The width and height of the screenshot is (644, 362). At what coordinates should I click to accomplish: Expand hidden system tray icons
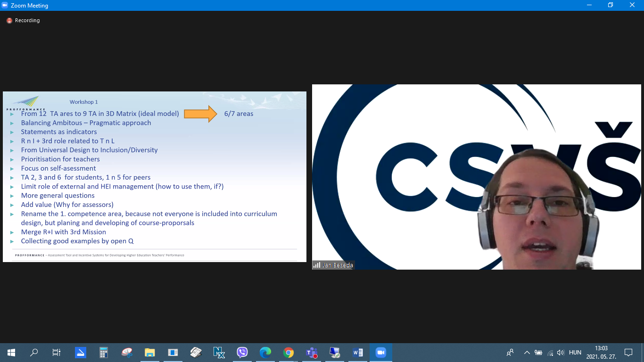527,353
